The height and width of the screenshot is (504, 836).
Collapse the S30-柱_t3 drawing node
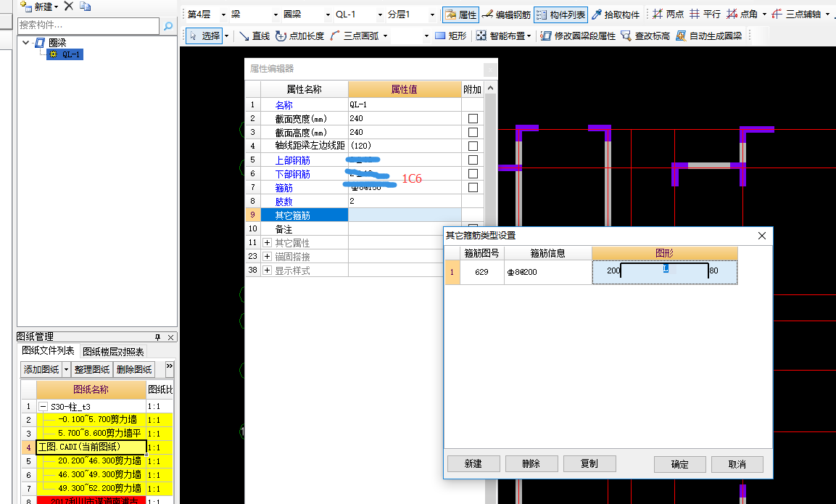pyautogui.click(x=44, y=406)
